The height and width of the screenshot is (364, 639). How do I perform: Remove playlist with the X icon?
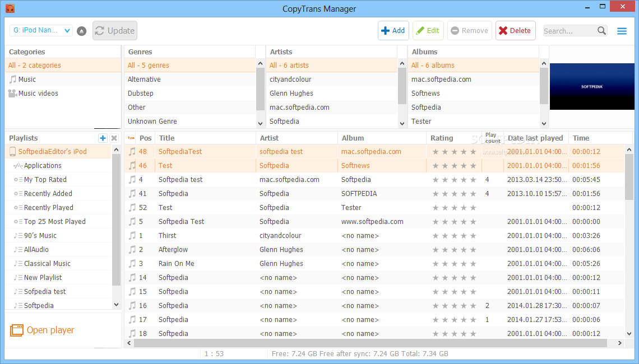[114, 138]
